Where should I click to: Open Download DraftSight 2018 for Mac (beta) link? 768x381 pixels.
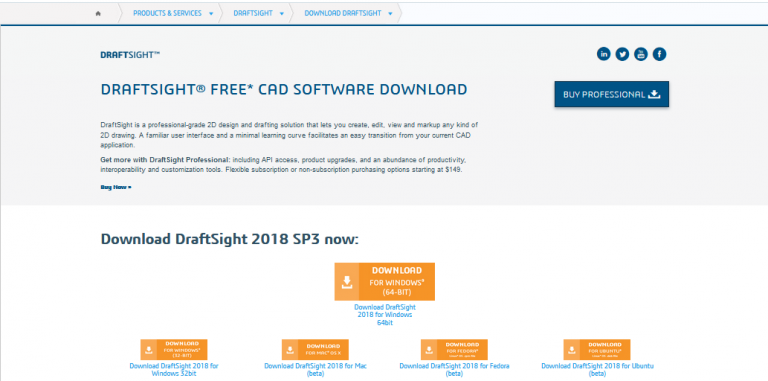coord(315,370)
